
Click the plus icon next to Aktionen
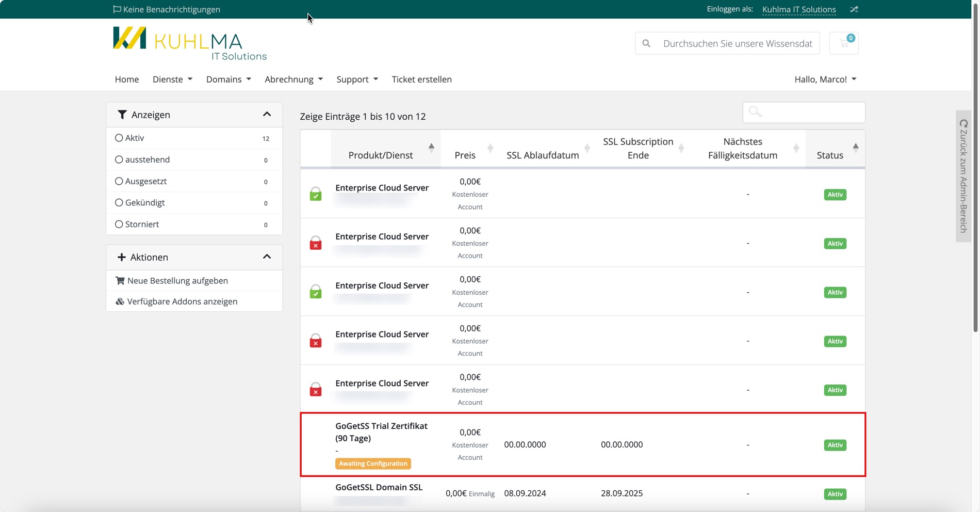(122, 257)
